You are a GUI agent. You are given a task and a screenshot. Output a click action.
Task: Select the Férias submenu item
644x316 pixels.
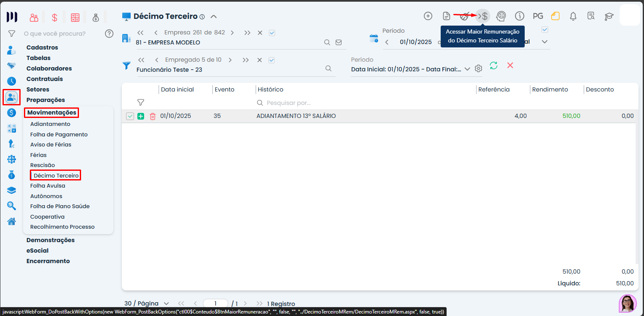click(x=38, y=155)
